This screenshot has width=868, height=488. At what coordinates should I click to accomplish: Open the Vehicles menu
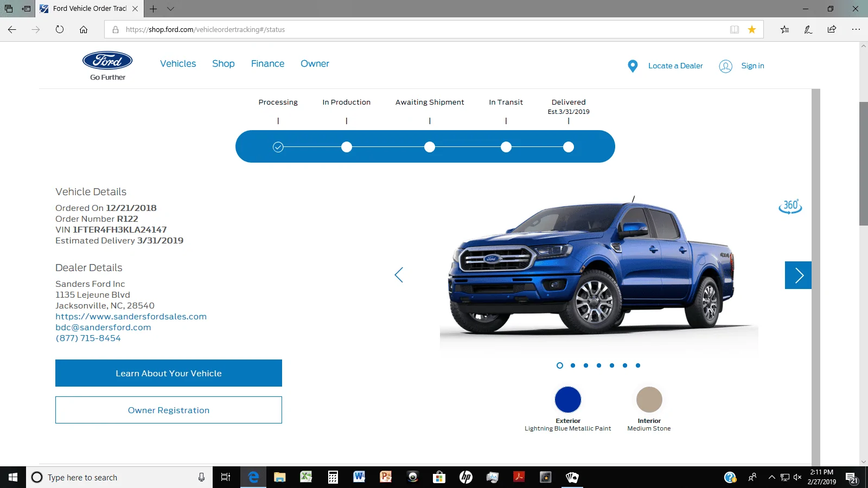pyautogui.click(x=178, y=63)
